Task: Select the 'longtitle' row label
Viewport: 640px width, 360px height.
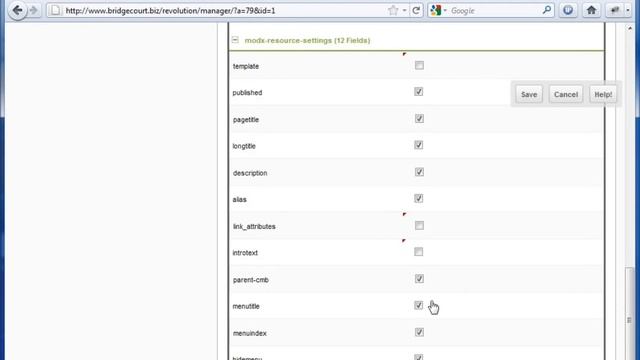Action: [244, 146]
